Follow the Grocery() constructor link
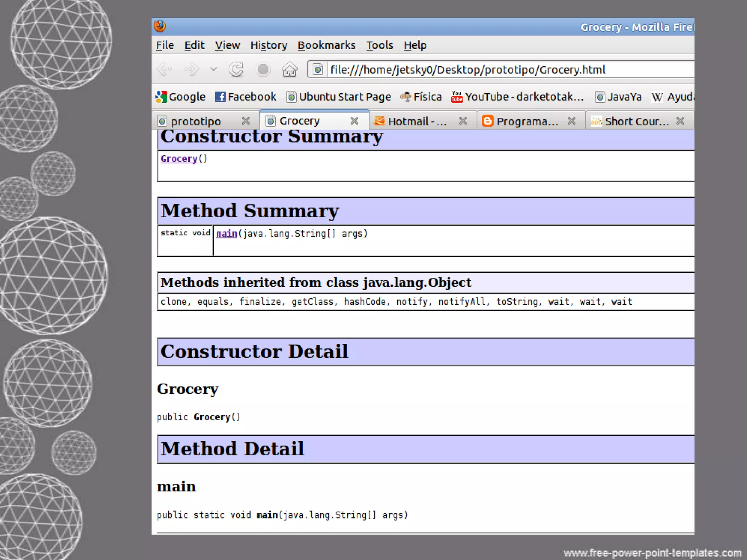Viewport: 747px width, 560px height. [179, 159]
